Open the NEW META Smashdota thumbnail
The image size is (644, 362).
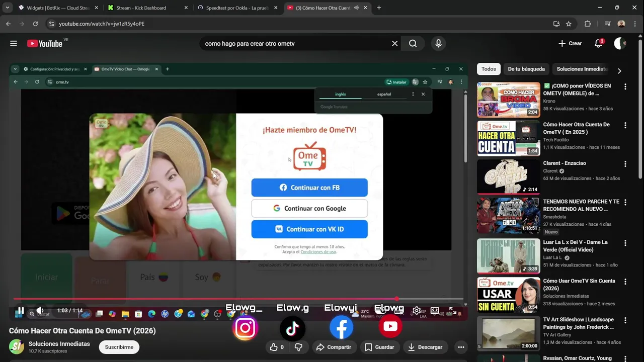(x=509, y=215)
